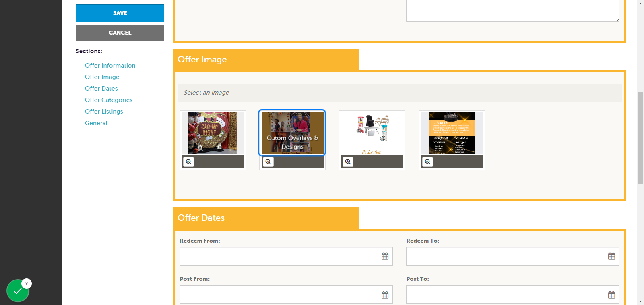The image size is (644, 305).
Task: Jump to Offer Image section
Action: [x=102, y=77]
